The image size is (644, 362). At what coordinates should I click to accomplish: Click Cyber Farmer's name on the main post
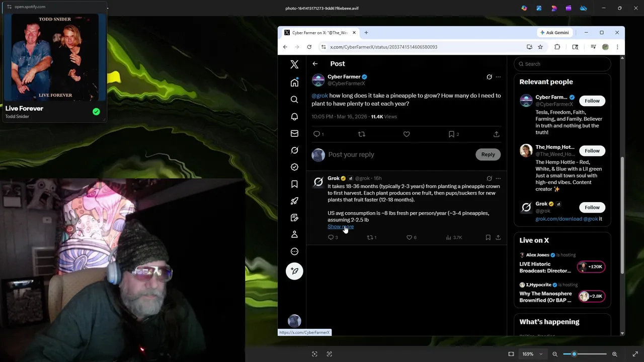click(344, 77)
